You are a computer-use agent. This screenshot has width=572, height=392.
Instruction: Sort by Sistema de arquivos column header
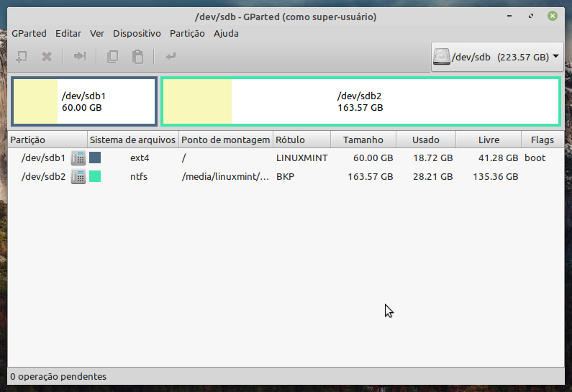pos(133,140)
